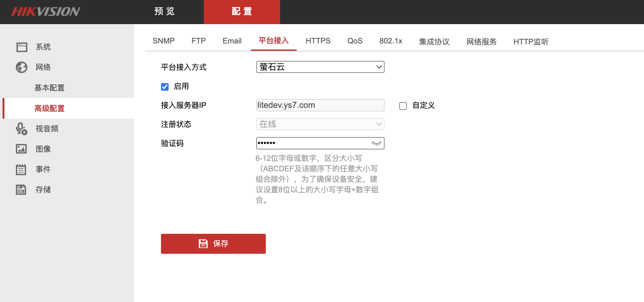The image size is (644, 302).
Task: Click the Hikvision logo
Action: (46, 12)
